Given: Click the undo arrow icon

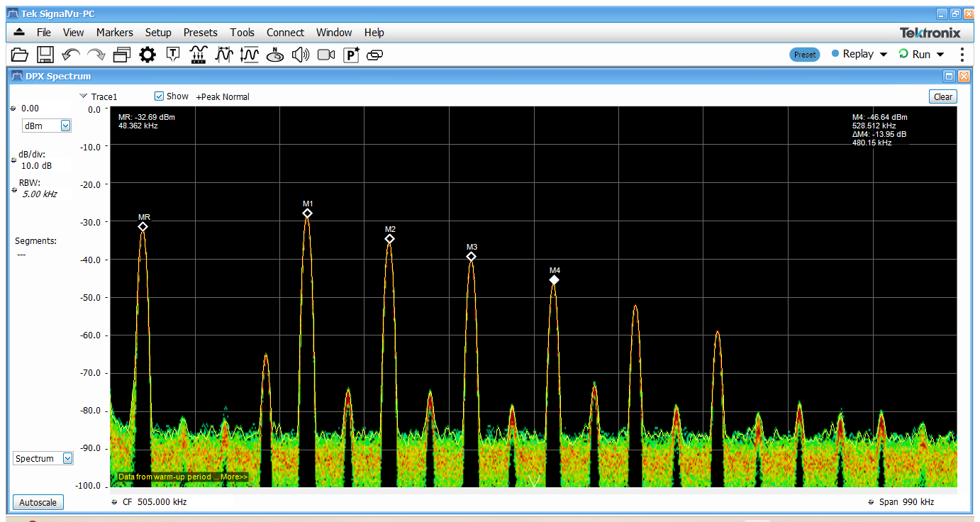Looking at the screenshot, I should [x=71, y=55].
